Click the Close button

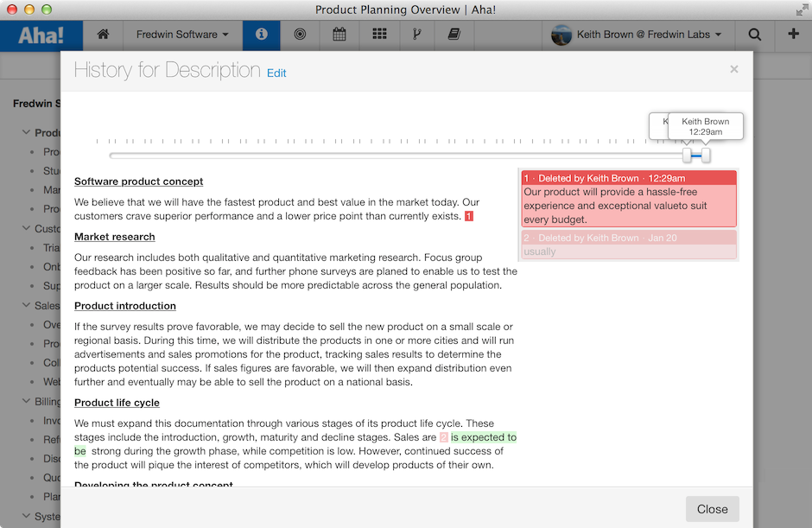tap(712, 509)
